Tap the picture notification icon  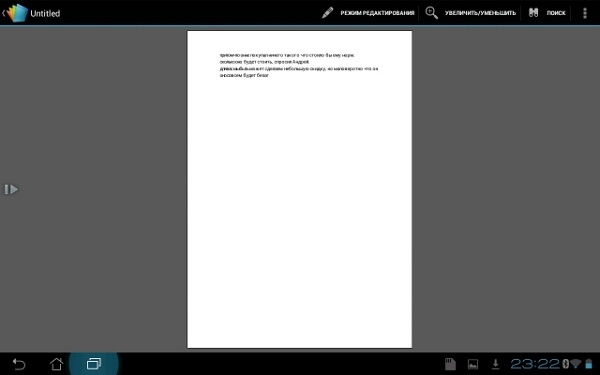[473, 364]
